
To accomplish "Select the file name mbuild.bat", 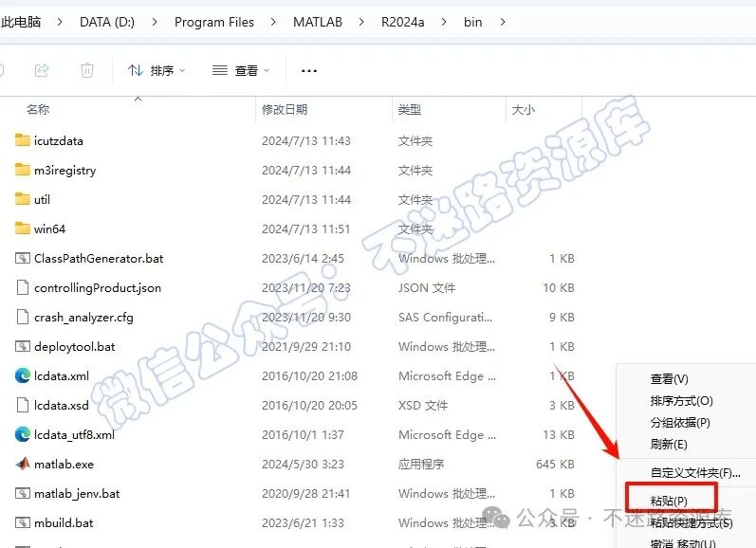I will tap(64, 523).
